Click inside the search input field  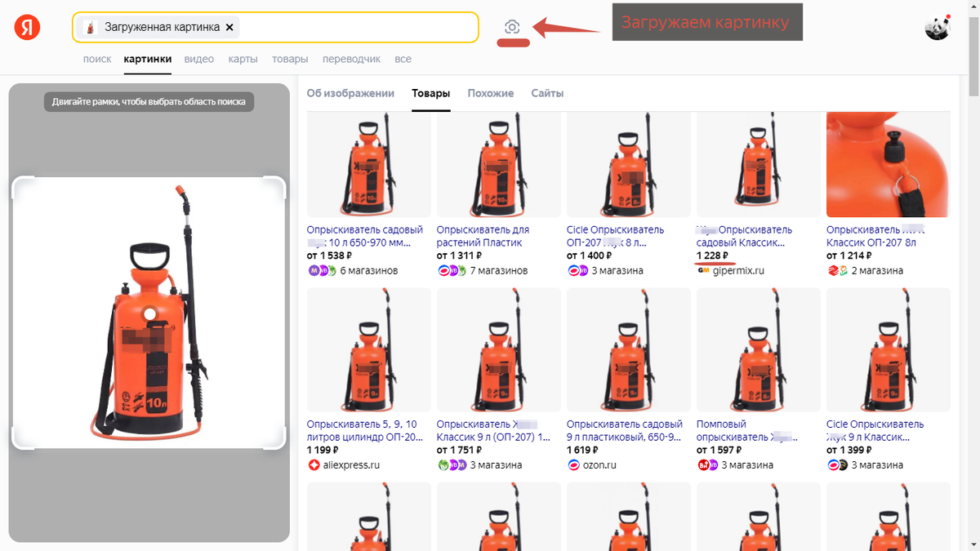click(275, 27)
